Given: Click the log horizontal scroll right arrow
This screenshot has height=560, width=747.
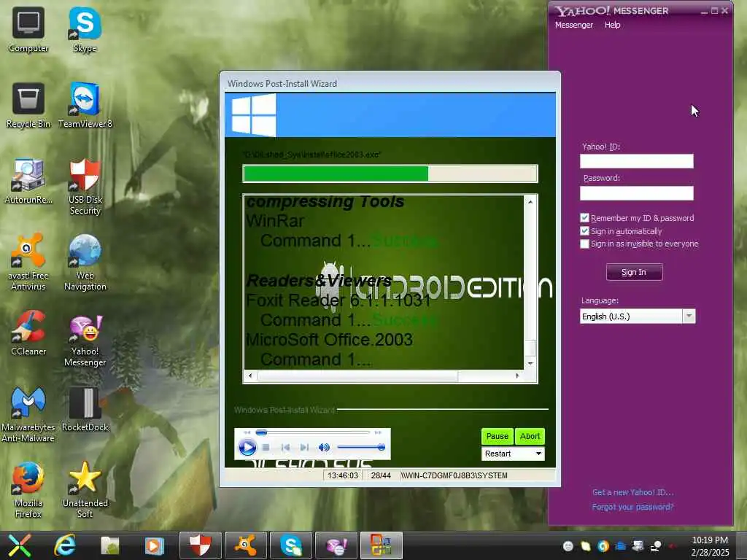Looking at the screenshot, I should 517,376.
